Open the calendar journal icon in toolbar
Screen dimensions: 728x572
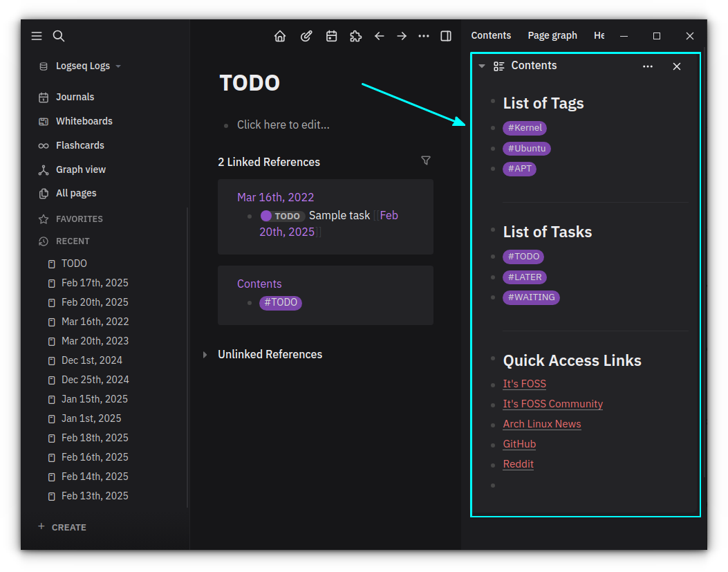(x=331, y=36)
